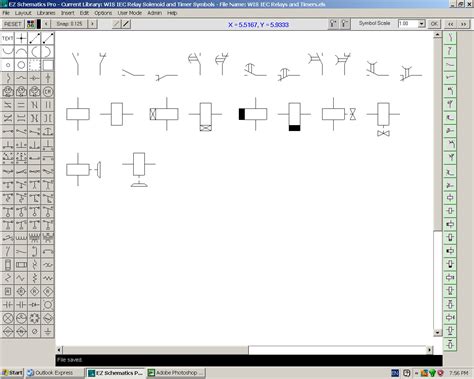
Task: Click the vertical scrollbar down arrow
Action: tap(437, 332)
